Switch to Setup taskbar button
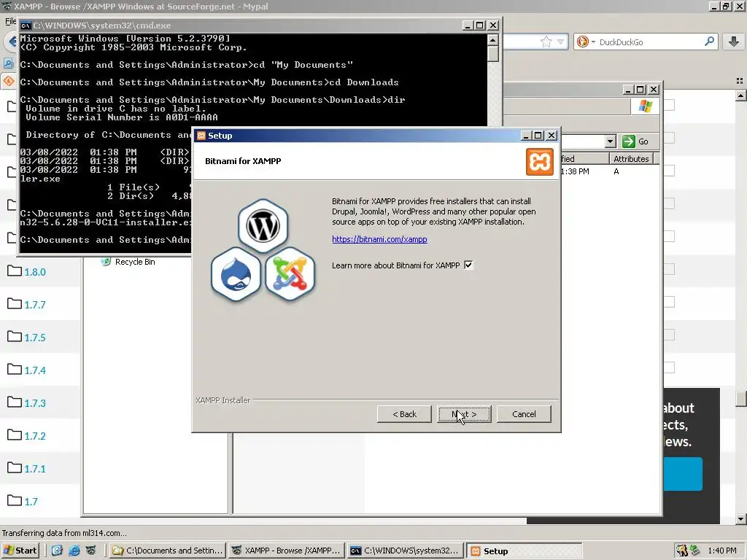Screen dimensions: 747x560 click(x=525, y=551)
